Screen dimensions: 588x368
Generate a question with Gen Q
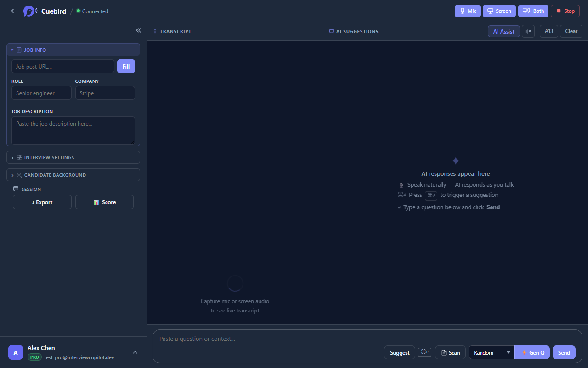532,352
